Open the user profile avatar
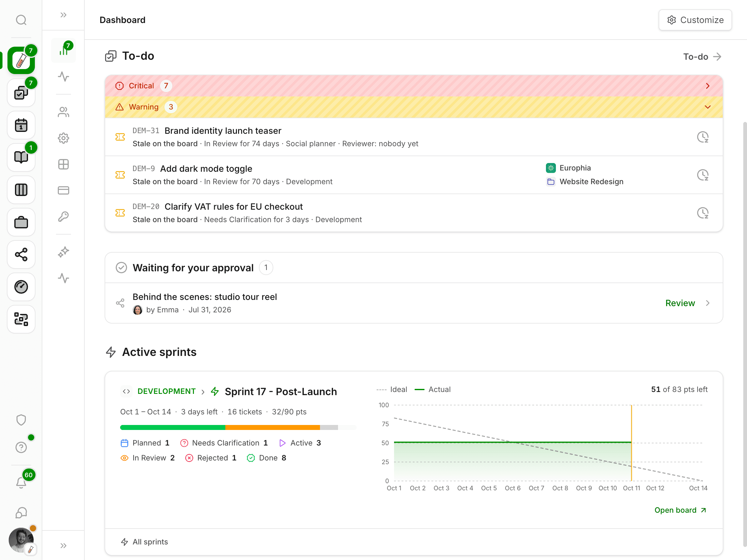The image size is (747, 560). point(21,540)
